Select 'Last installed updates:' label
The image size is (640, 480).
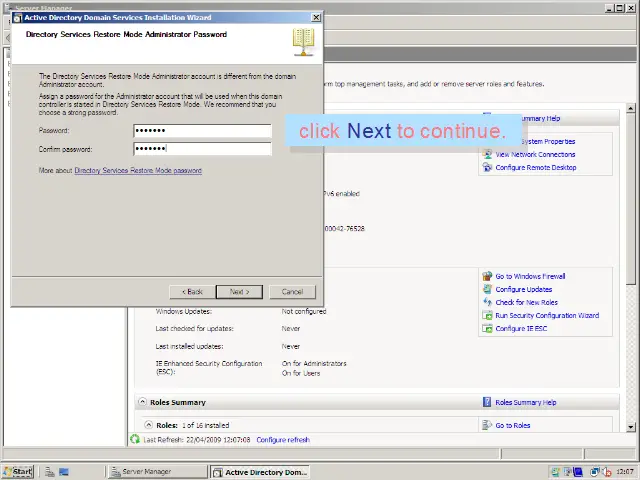[189, 347]
